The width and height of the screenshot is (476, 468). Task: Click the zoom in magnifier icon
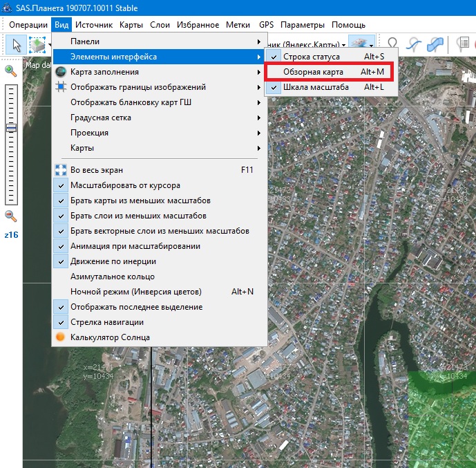click(x=10, y=70)
